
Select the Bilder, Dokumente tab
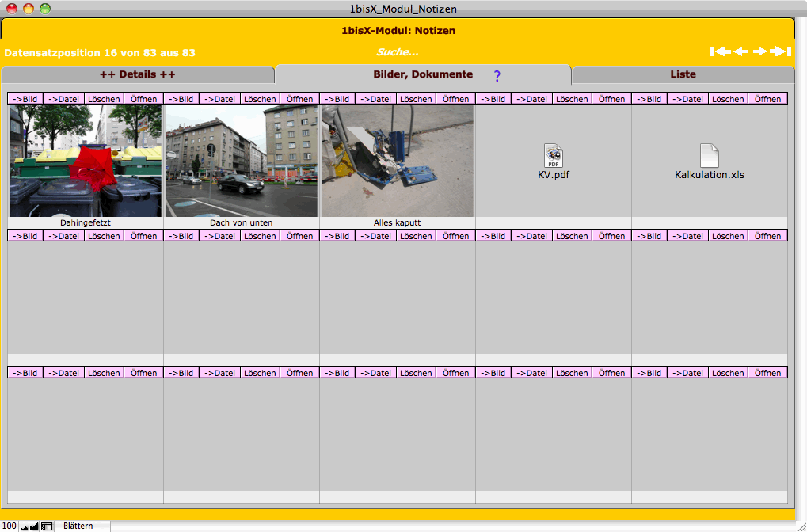pos(422,74)
